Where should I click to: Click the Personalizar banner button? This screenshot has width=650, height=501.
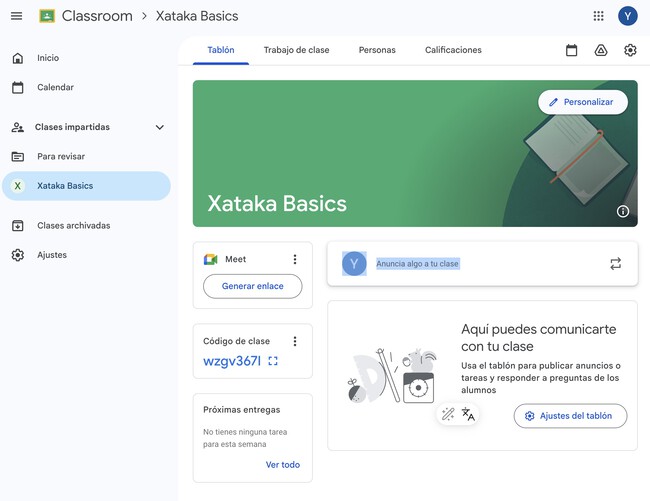pos(582,102)
